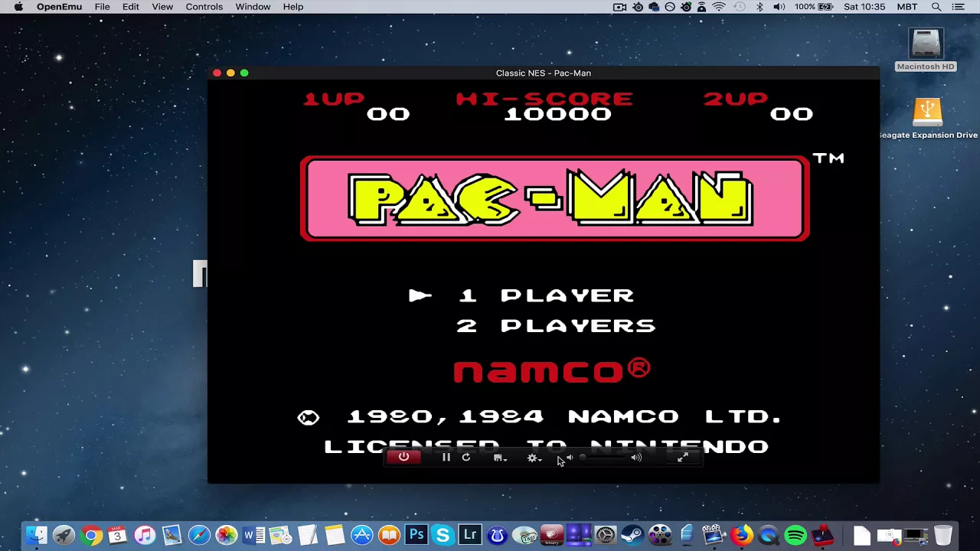Open the gear options dropdown in HUD
This screenshot has height=551, width=980.
point(534,458)
